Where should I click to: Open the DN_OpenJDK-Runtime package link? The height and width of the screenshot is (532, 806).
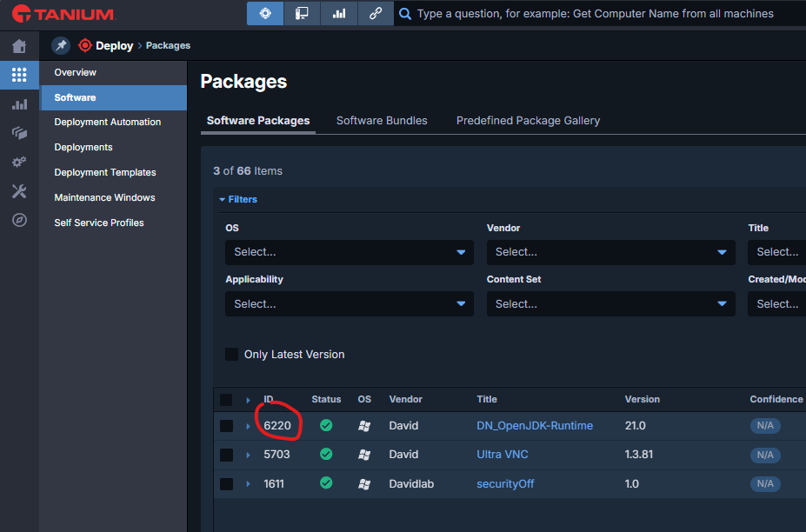click(x=535, y=426)
